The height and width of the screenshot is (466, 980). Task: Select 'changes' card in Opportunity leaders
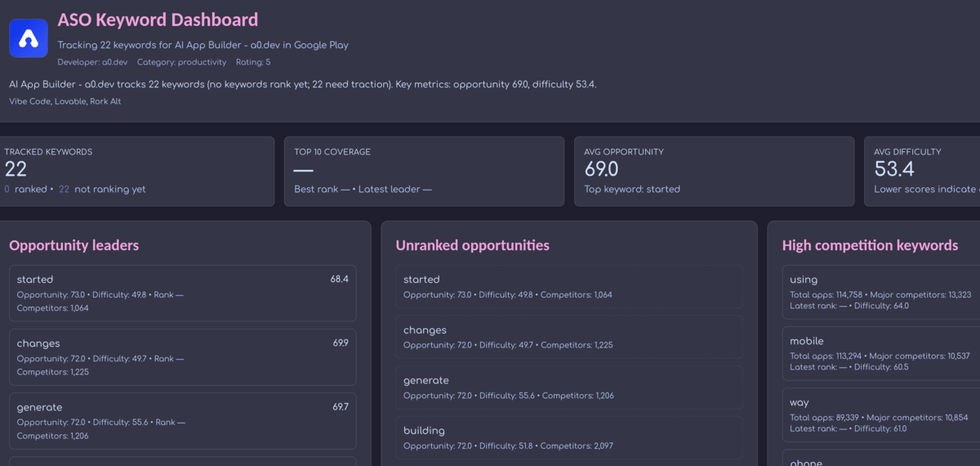coord(183,357)
